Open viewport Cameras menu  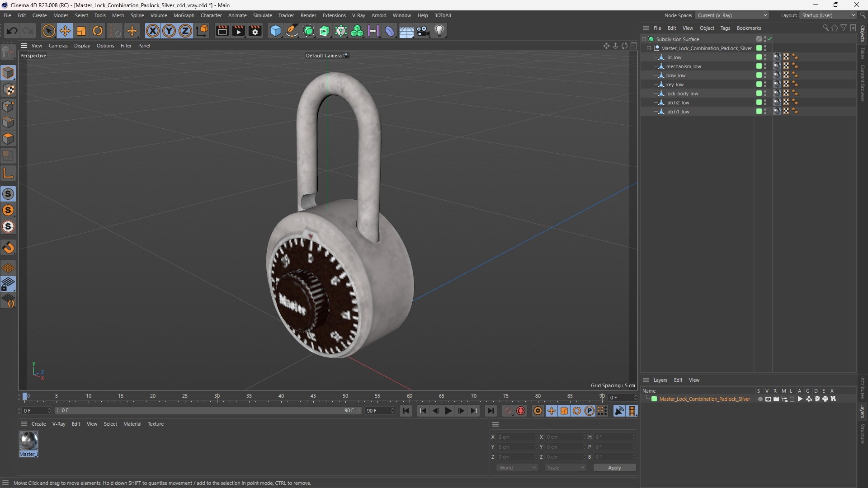(x=58, y=46)
